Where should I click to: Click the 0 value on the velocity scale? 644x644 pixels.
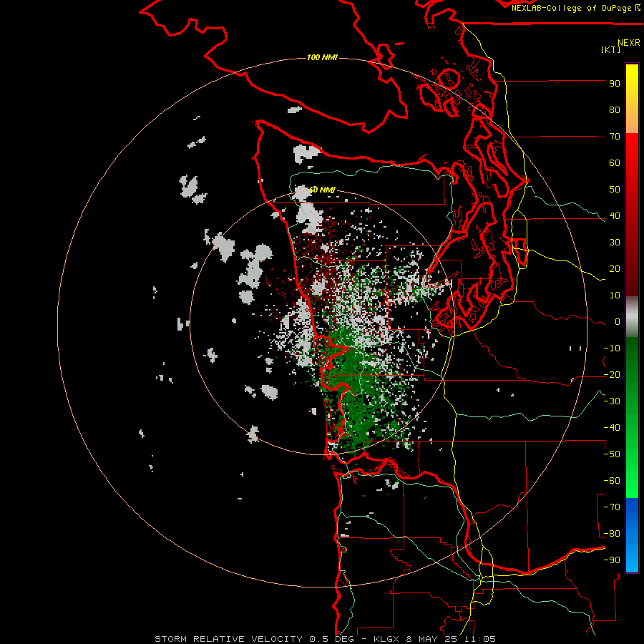tap(618, 321)
